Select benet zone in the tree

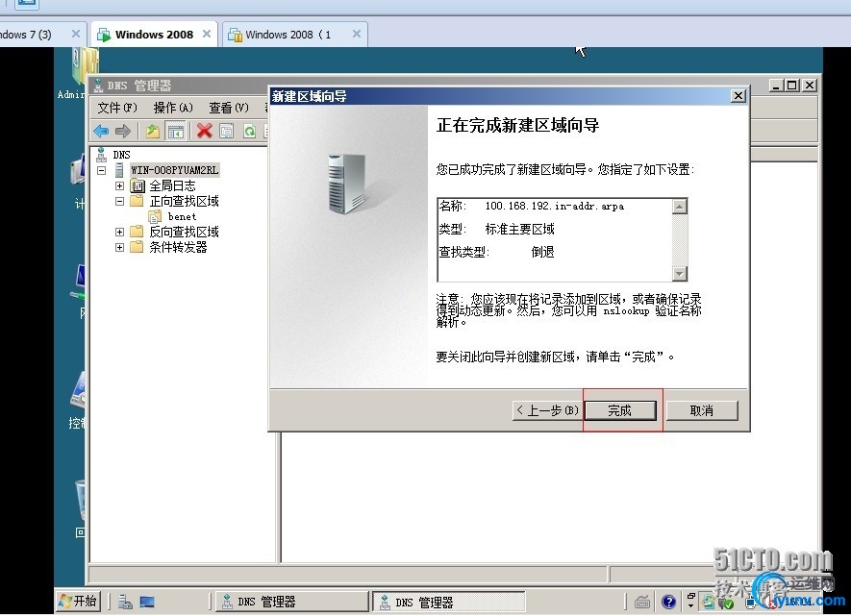coord(182,217)
